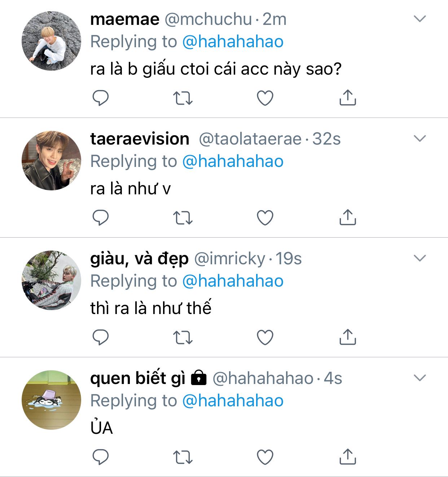Viewport: 448px width, 477px height.
Task: Open the @hahahahao mention in maemae's reply
Action: [x=233, y=41]
